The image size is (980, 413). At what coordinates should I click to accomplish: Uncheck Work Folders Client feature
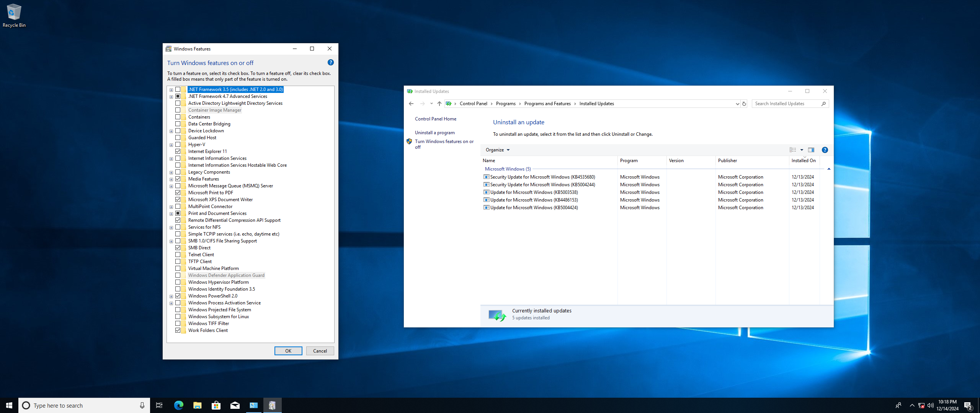click(178, 330)
